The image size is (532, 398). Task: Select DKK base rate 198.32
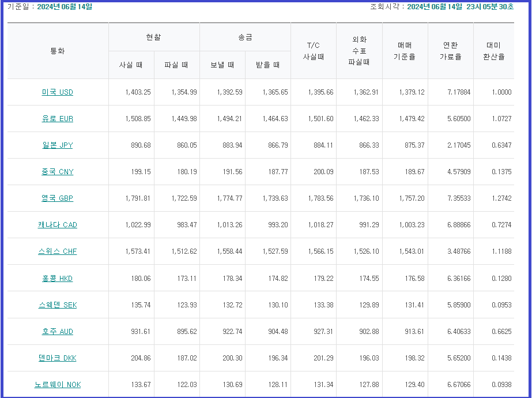pyautogui.click(x=414, y=358)
